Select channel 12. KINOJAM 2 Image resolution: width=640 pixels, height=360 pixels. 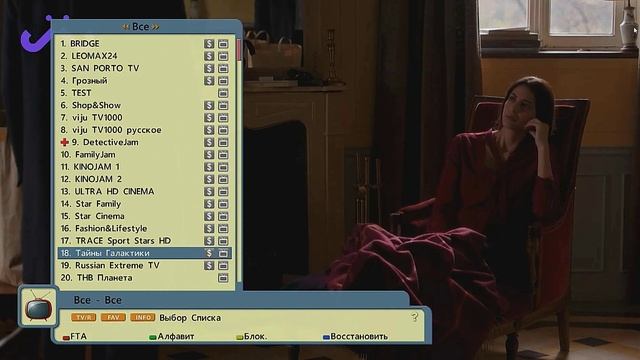click(144, 179)
